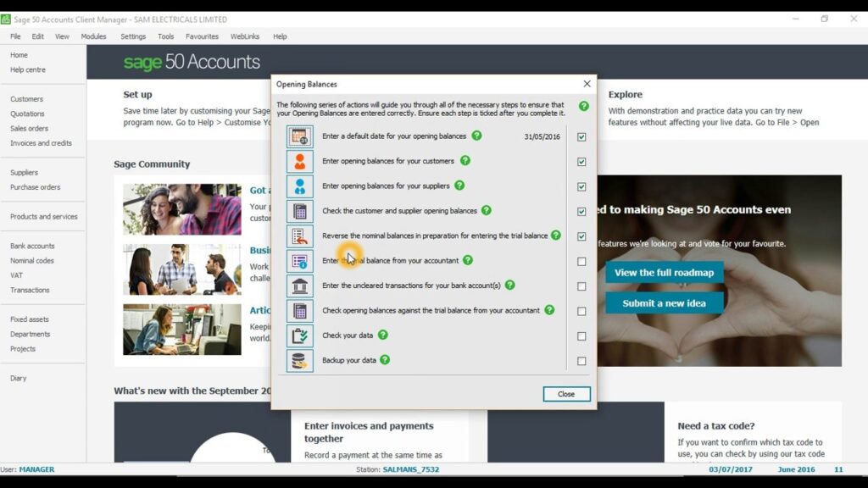Open Purchase orders in sidebar

click(x=36, y=187)
